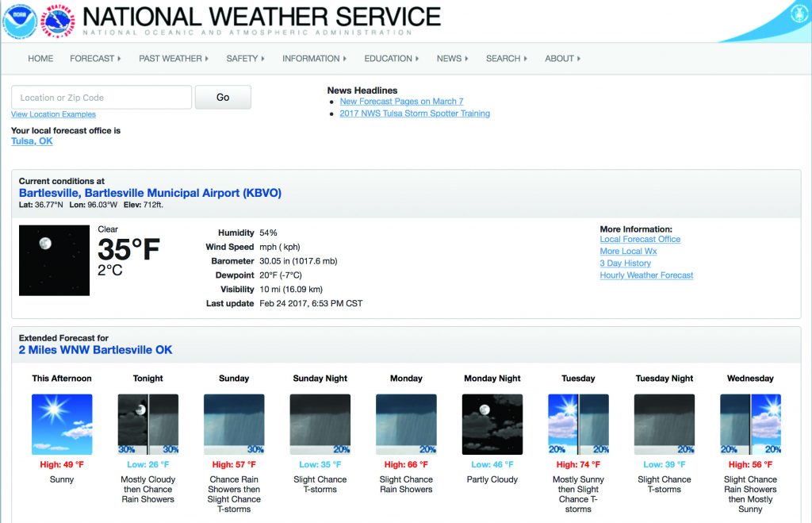Go to the HOME menu item
This screenshot has width=812, height=523.
click(40, 59)
